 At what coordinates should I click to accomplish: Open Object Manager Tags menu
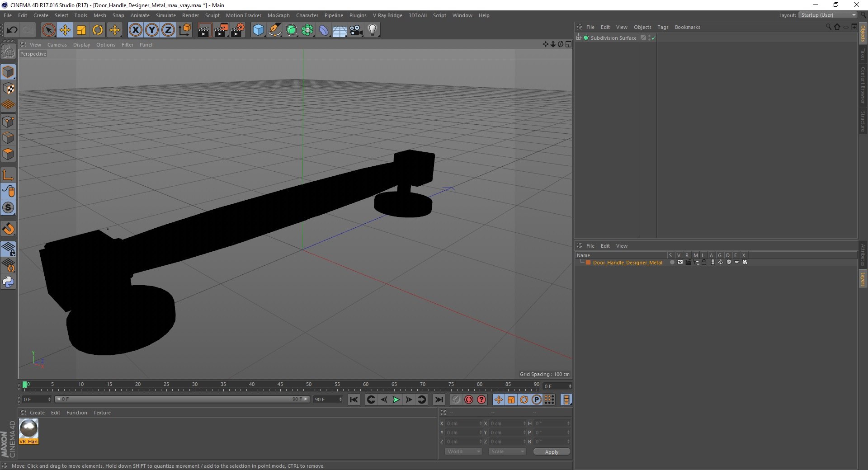coord(663,27)
